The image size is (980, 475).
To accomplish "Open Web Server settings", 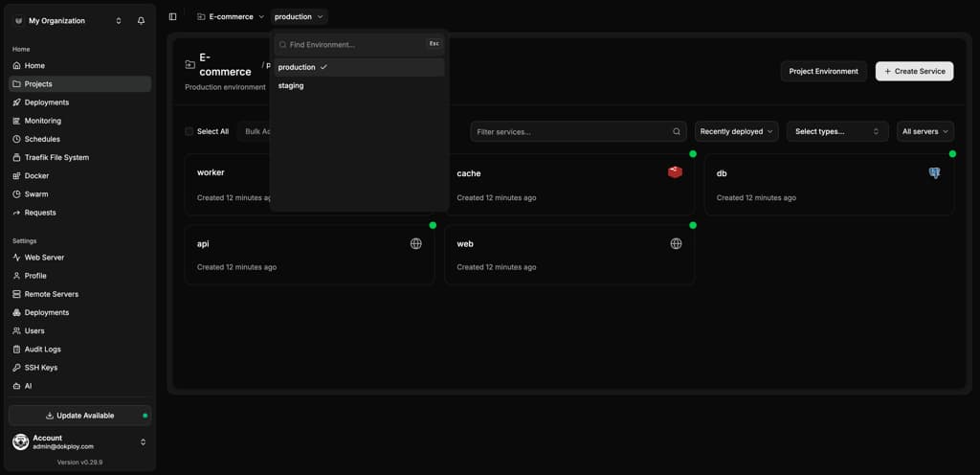I will point(80,258).
